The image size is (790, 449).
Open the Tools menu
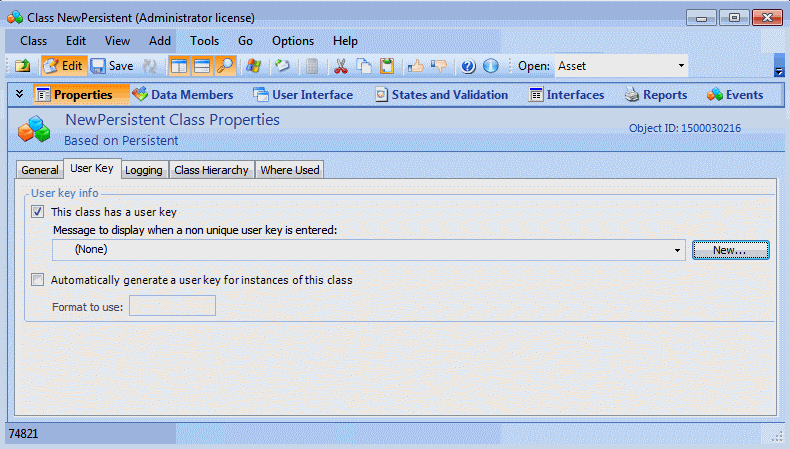204,41
